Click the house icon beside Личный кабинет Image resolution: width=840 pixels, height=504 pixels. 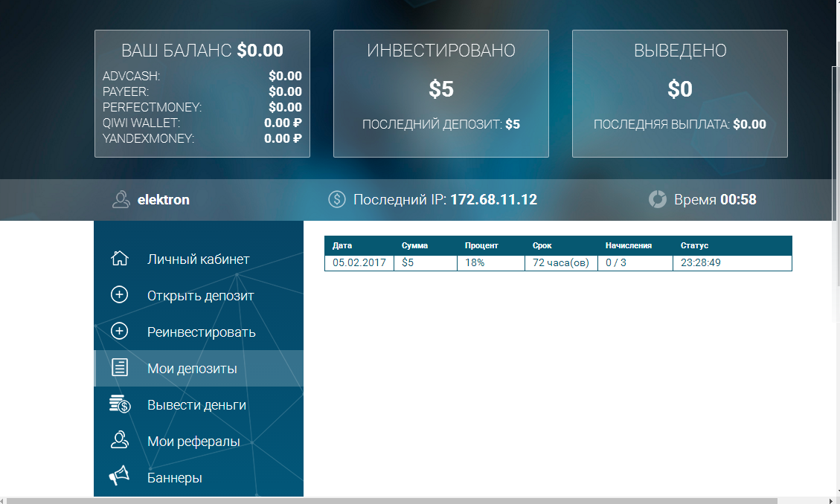pos(119,259)
